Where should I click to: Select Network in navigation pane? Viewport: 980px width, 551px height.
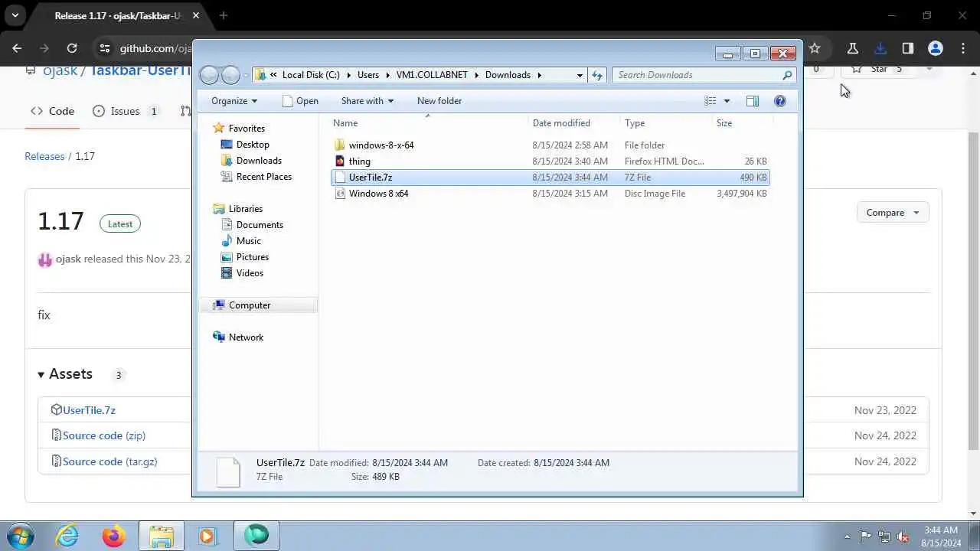pyautogui.click(x=246, y=337)
